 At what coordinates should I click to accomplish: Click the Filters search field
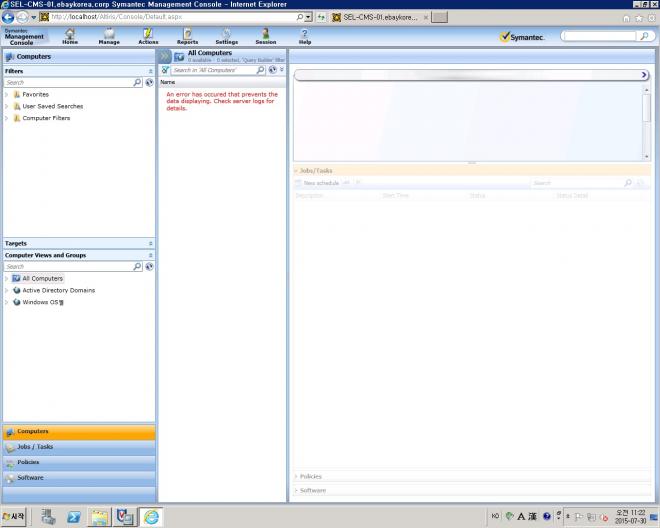(x=69, y=83)
